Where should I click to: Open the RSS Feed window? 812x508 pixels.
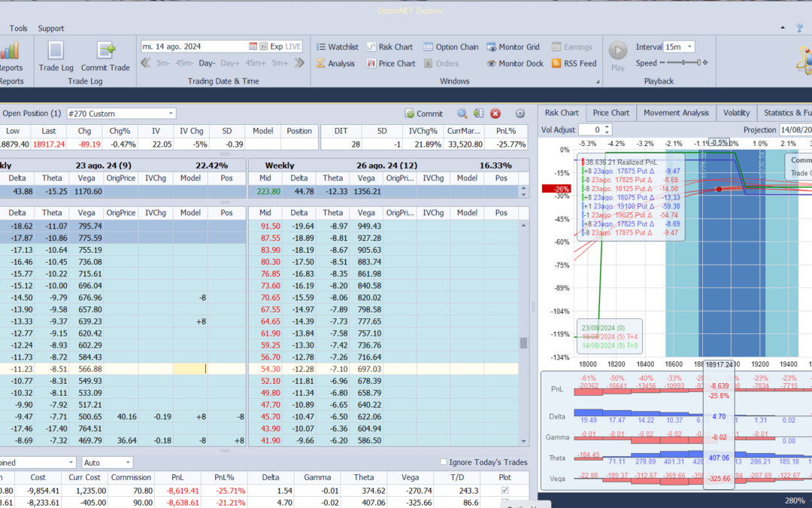pos(573,64)
